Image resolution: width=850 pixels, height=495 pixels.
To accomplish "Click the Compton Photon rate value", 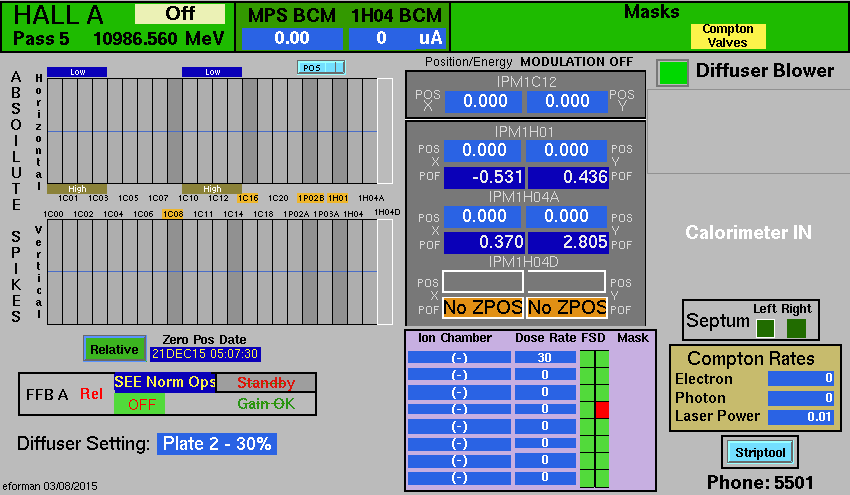I will tap(801, 398).
